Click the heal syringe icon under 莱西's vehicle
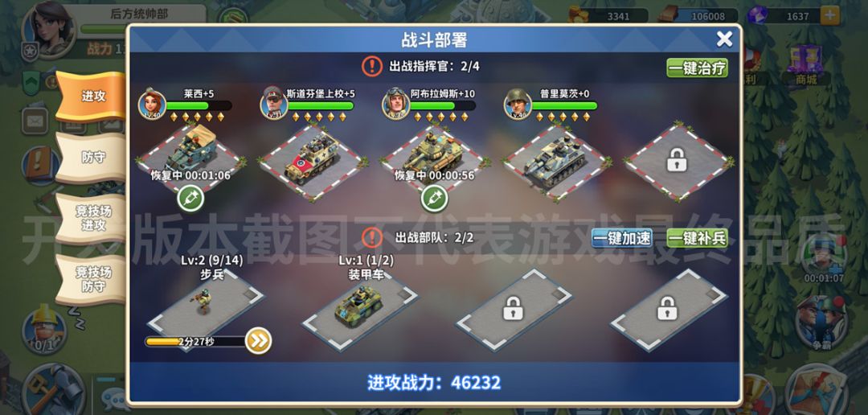Image resolution: width=868 pixels, height=415 pixels. [x=190, y=199]
